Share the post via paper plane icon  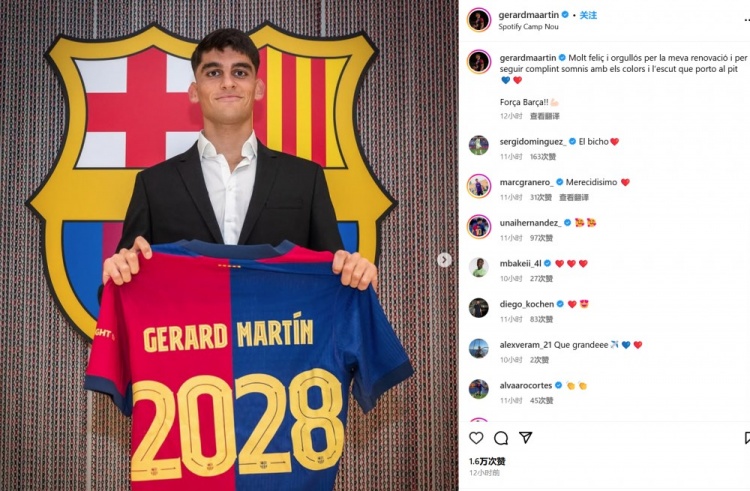tap(526, 437)
